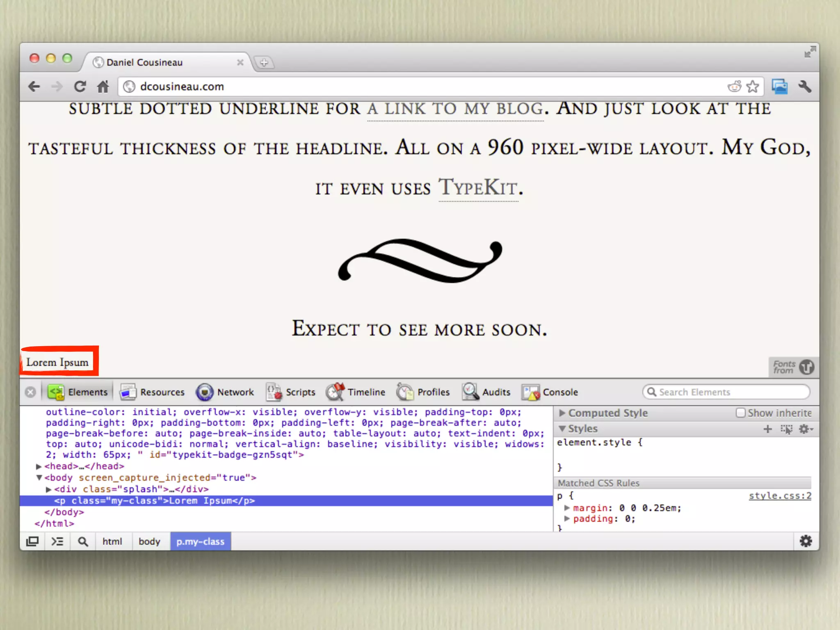840x630 pixels.
Task: Open the wrench settings menu icon
Action: tap(805, 87)
